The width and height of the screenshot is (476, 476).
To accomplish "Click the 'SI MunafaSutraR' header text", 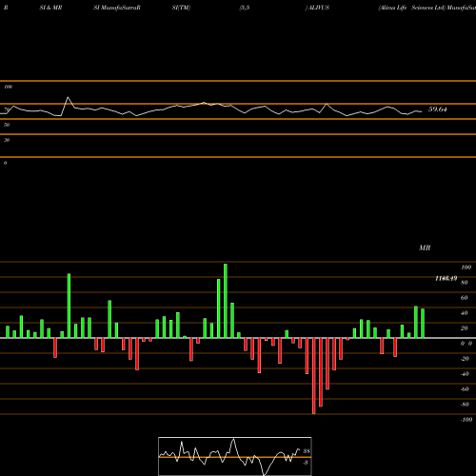I will click(x=117, y=8).
